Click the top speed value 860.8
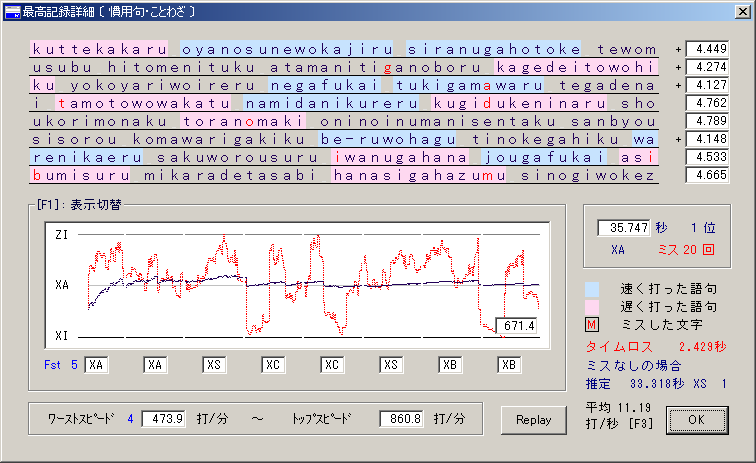This screenshot has height=463, width=756. (402, 419)
